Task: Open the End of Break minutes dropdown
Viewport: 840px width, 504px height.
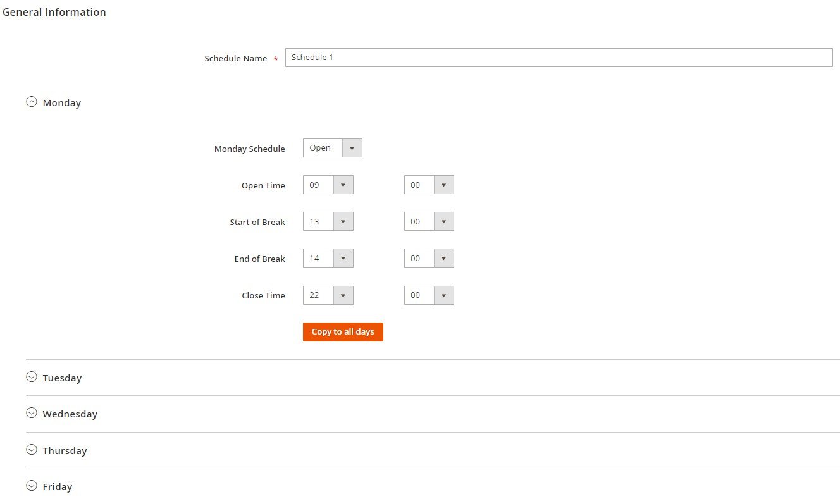Action: tap(429, 258)
